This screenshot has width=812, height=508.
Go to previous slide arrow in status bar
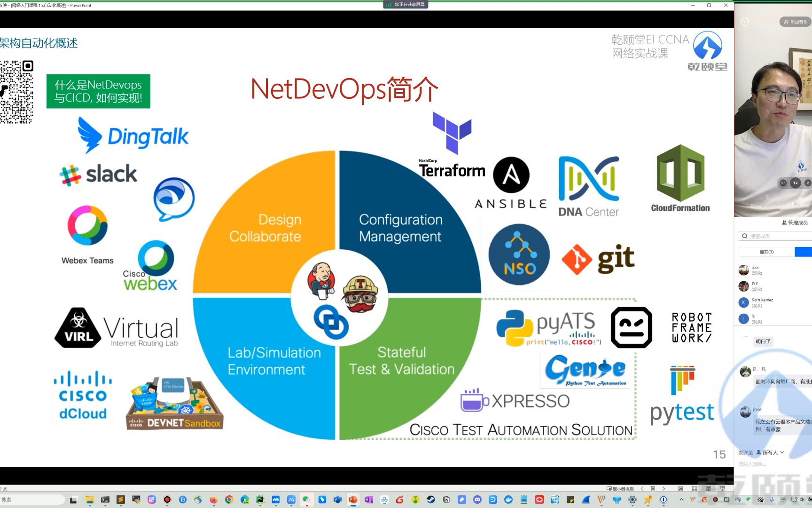[642, 488]
